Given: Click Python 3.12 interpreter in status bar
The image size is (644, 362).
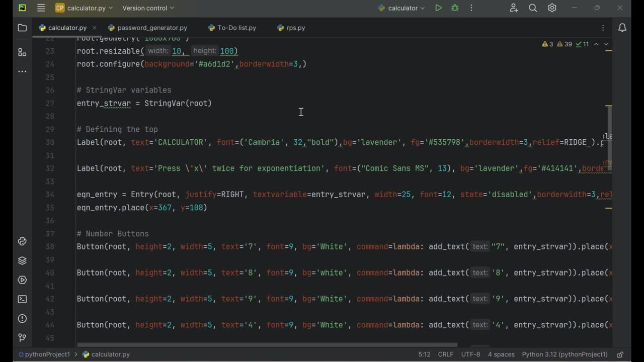Looking at the screenshot, I should pos(565,354).
